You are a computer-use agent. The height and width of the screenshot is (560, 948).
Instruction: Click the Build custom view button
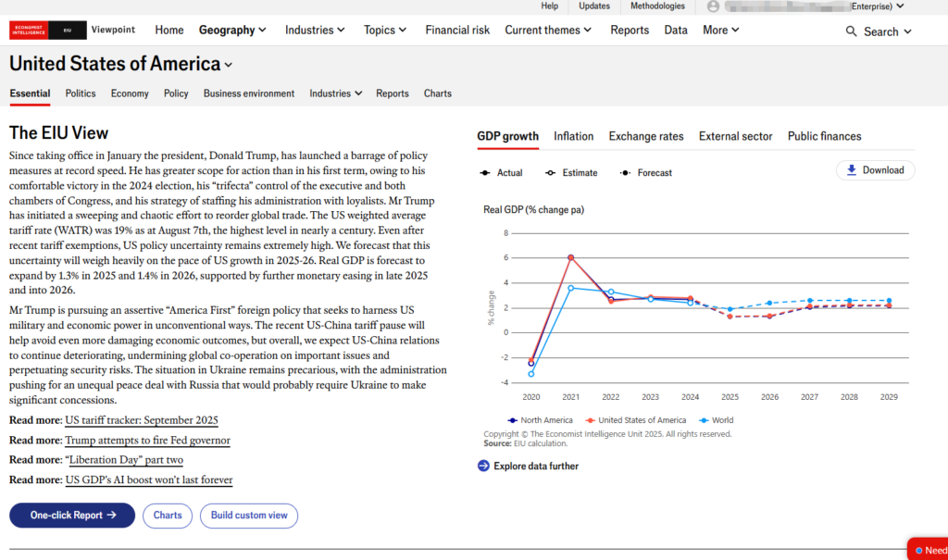click(x=249, y=516)
